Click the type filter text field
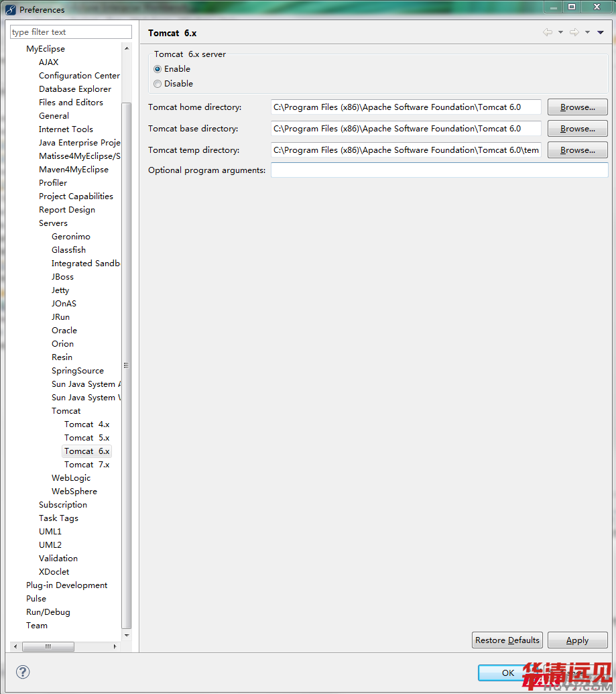616x694 pixels. click(71, 32)
